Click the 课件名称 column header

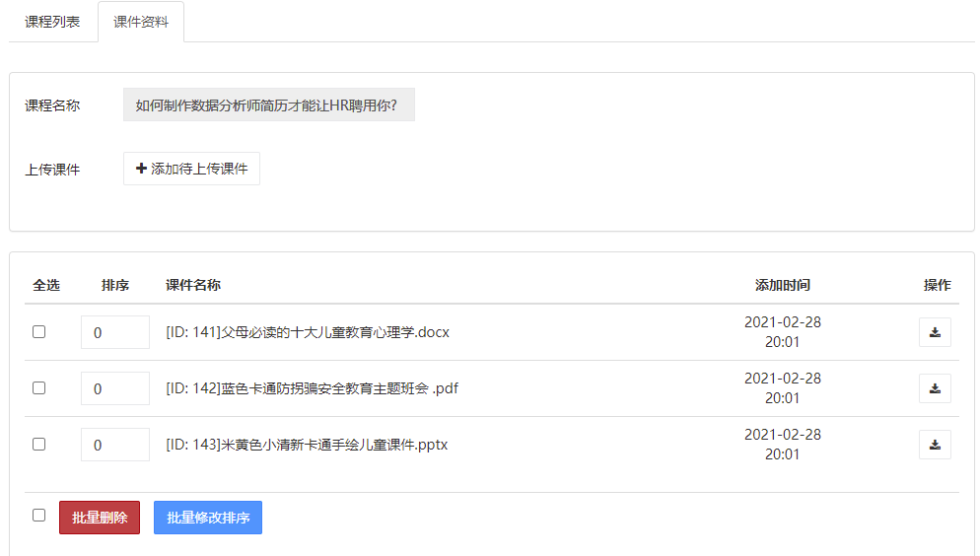pos(193,286)
